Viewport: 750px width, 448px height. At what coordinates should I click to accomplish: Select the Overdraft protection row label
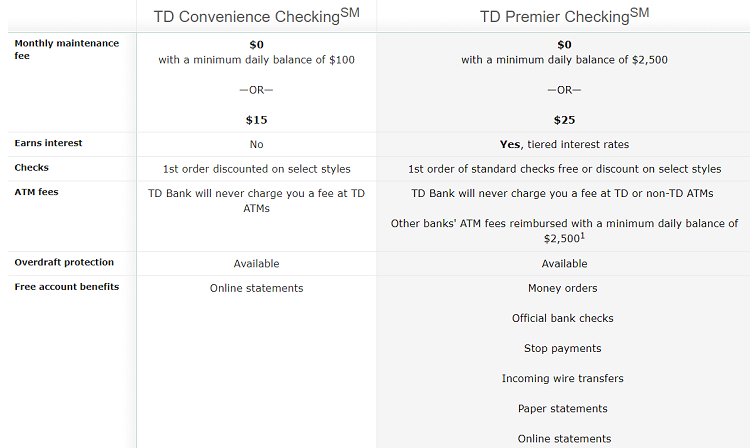click(64, 262)
